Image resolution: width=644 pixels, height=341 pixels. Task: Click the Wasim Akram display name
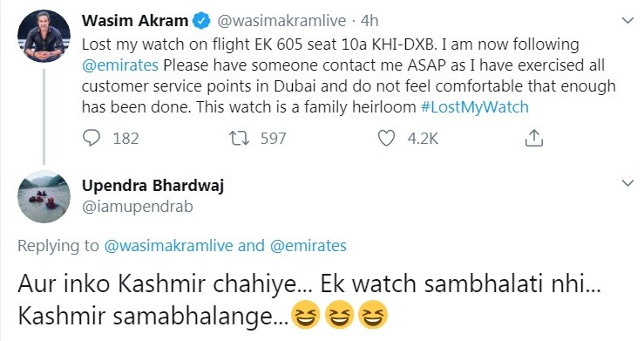coord(135,21)
